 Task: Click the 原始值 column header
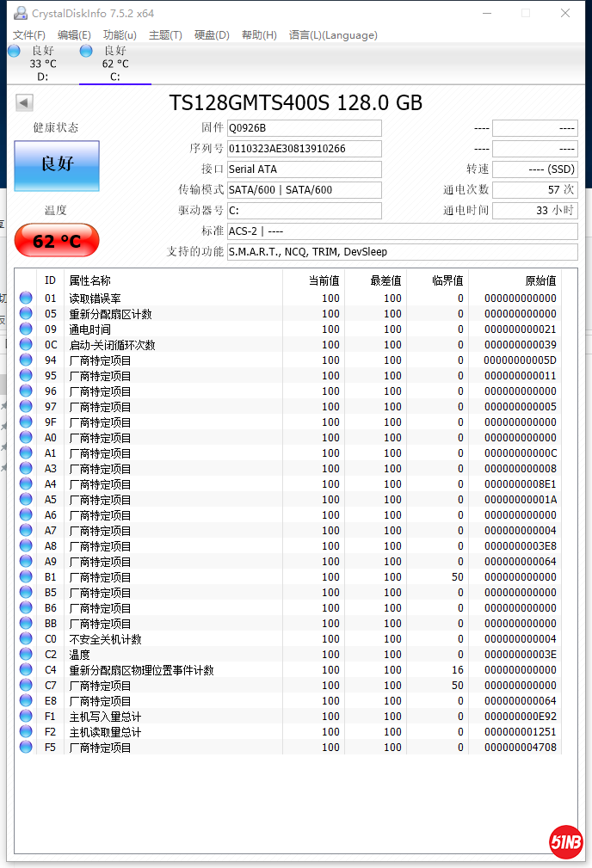point(540,280)
